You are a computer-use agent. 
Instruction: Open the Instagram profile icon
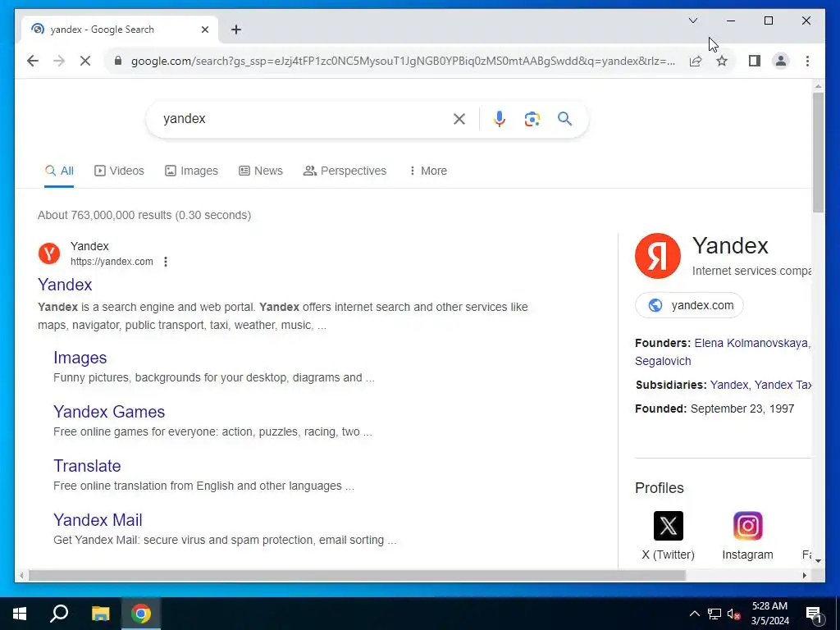point(748,526)
